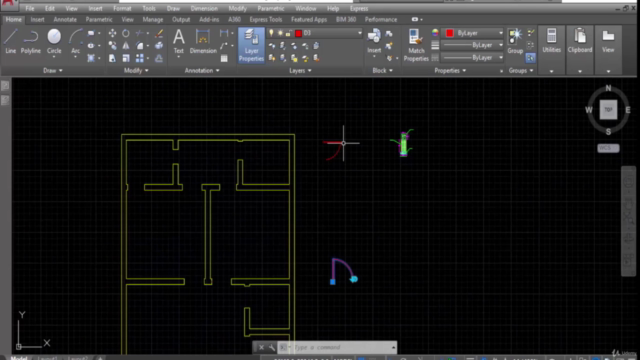Screen dimensions: 640x360
Task: Toggle group selection on/off button
Action: (x=530, y=58)
